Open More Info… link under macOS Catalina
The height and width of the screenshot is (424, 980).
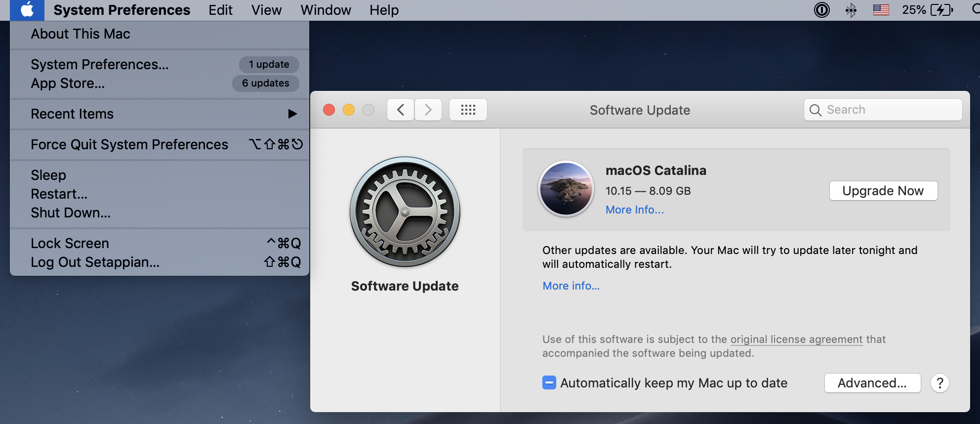click(635, 210)
